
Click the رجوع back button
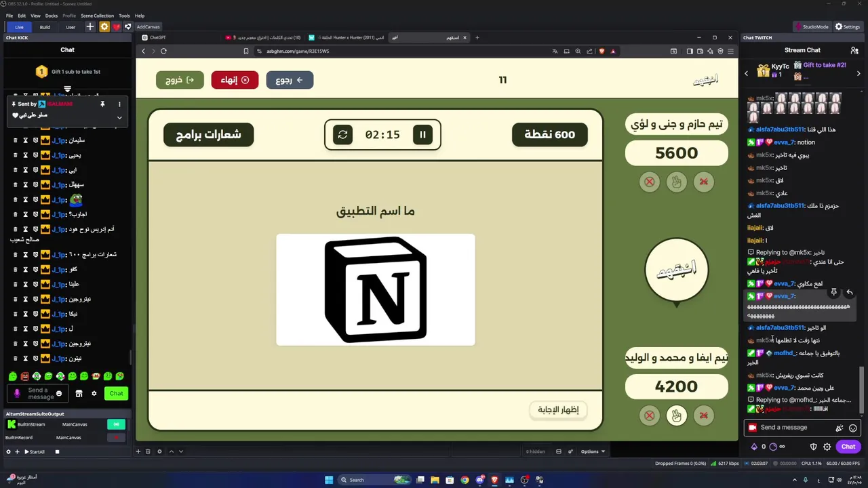pos(290,80)
